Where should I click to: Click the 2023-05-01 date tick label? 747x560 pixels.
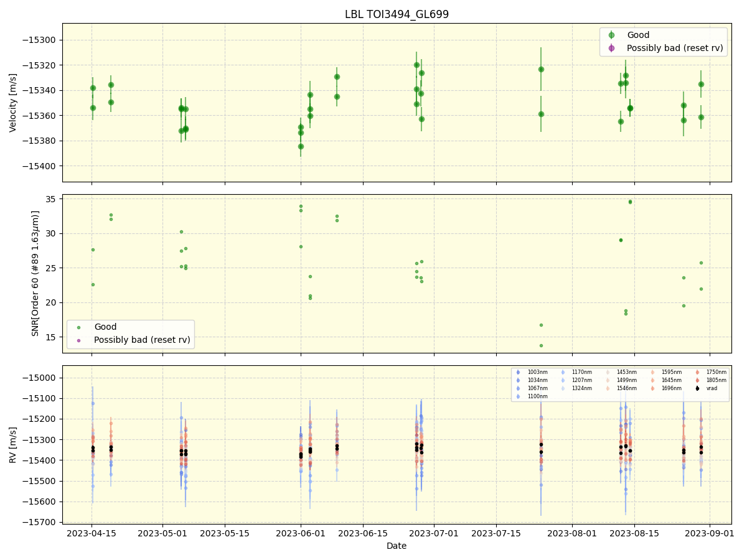(x=162, y=533)
